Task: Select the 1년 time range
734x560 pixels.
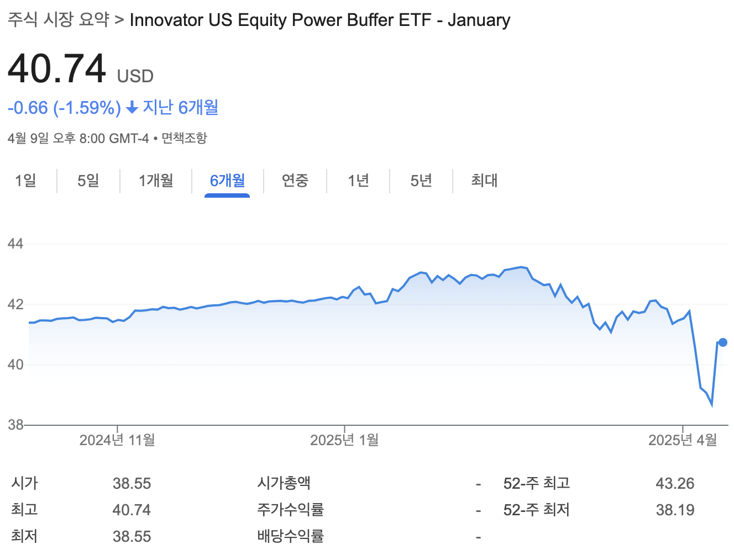Action: 358,181
